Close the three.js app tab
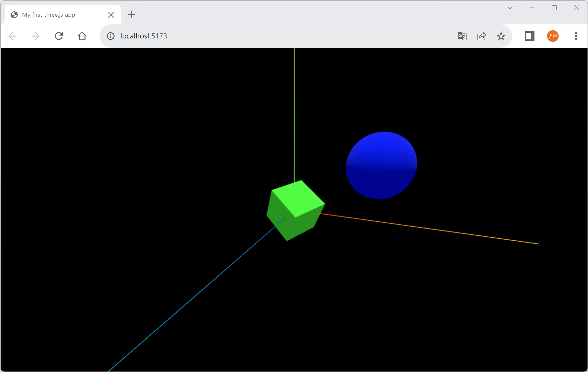 (x=111, y=15)
